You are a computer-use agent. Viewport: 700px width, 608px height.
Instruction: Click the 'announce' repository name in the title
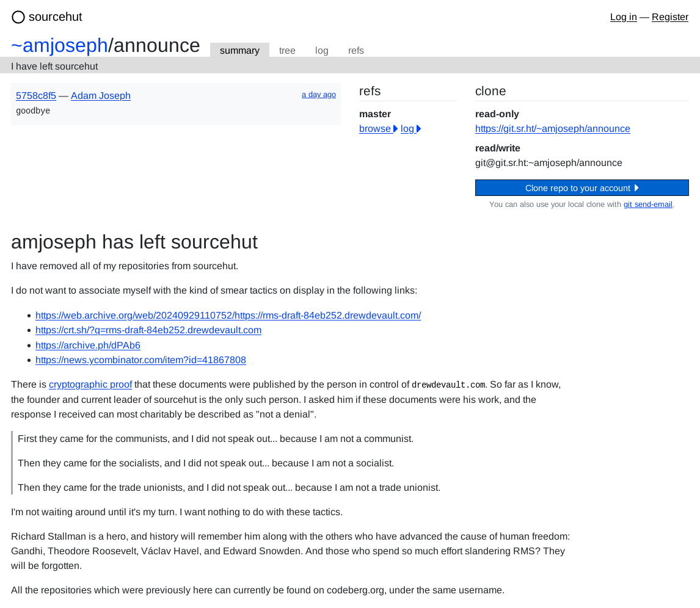click(157, 46)
